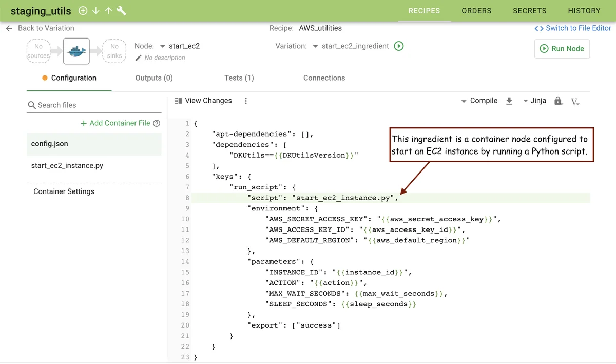Click the download icon next to Compile
The height and width of the screenshot is (364, 616).
click(x=509, y=101)
